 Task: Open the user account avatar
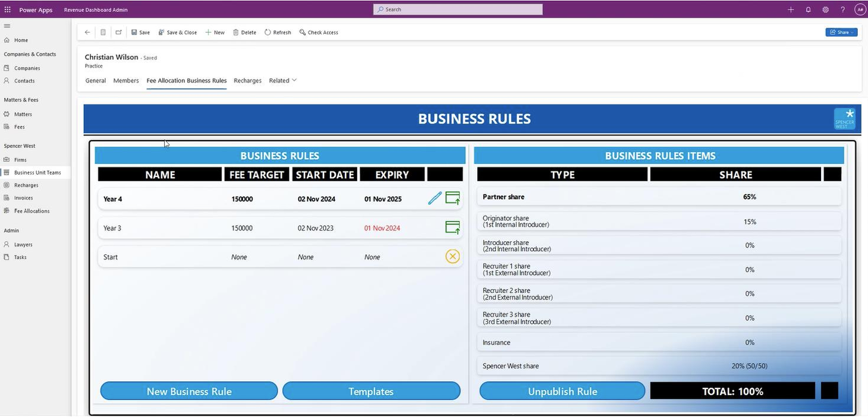[x=860, y=10]
